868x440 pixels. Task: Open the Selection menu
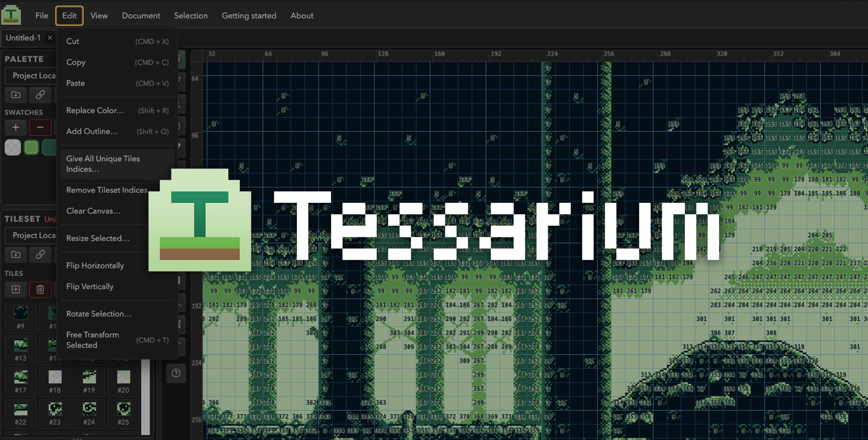191,16
